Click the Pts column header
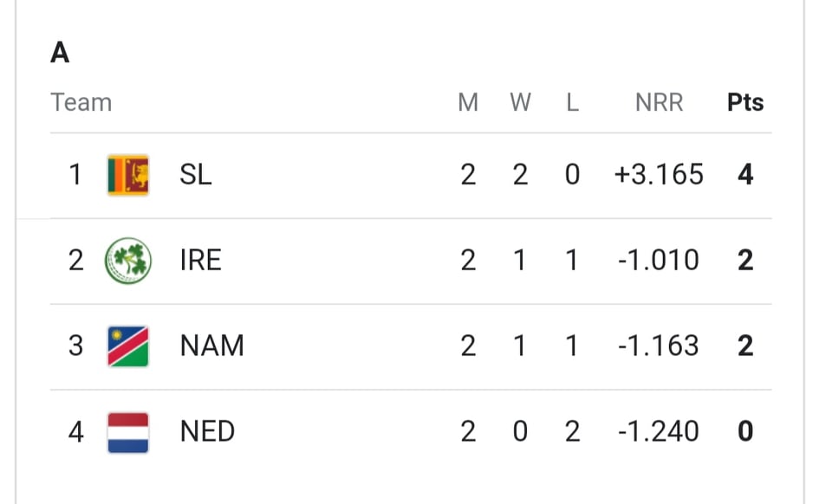The width and height of the screenshot is (819, 504). click(745, 102)
